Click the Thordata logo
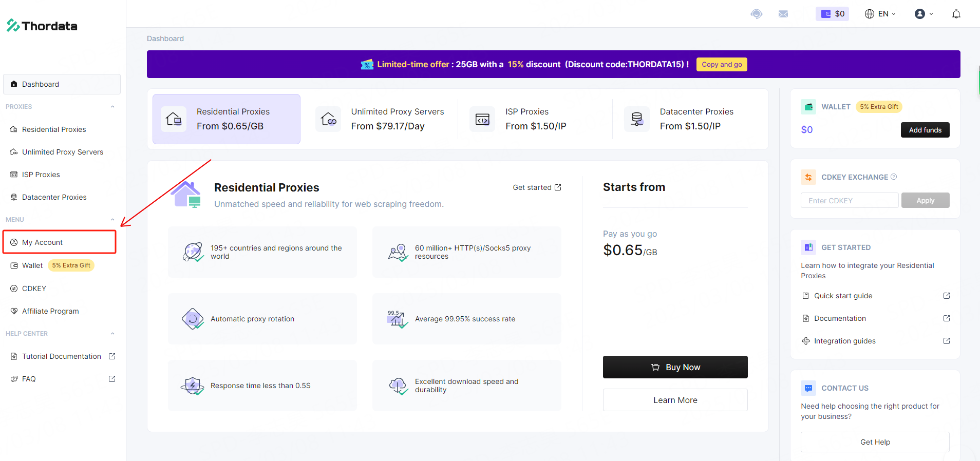The width and height of the screenshot is (980, 461). pos(42,26)
